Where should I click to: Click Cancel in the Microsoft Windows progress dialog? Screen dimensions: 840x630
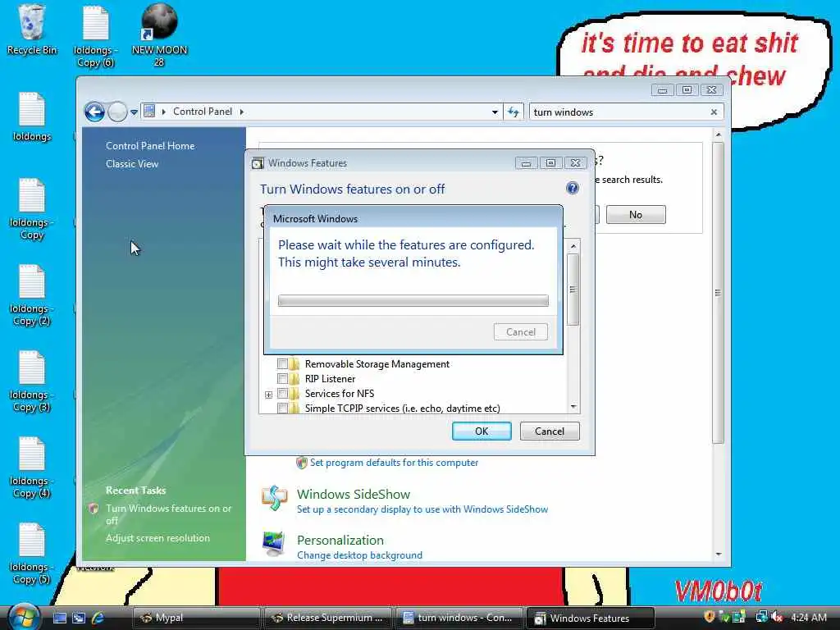coord(521,332)
